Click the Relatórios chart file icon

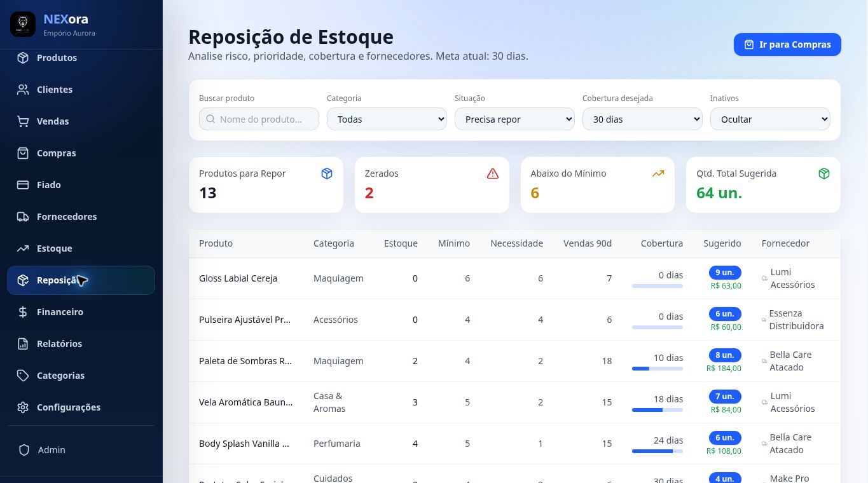coord(23,344)
